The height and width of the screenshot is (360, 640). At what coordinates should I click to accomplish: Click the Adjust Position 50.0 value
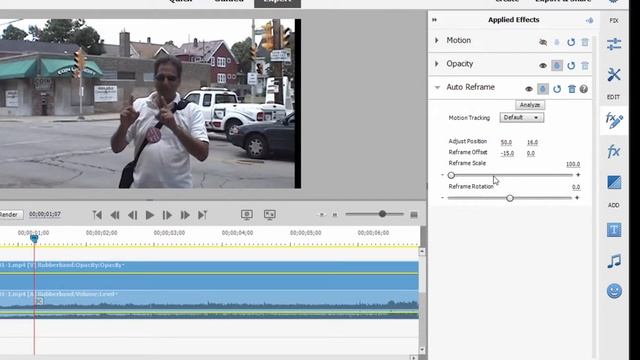[506, 142]
